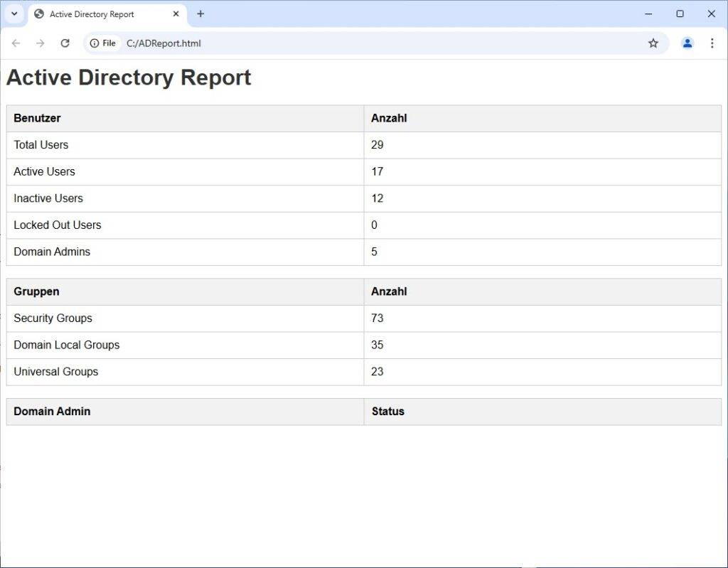The image size is (728, 568).
Task: Reload the current page
Action: point(65,43)
